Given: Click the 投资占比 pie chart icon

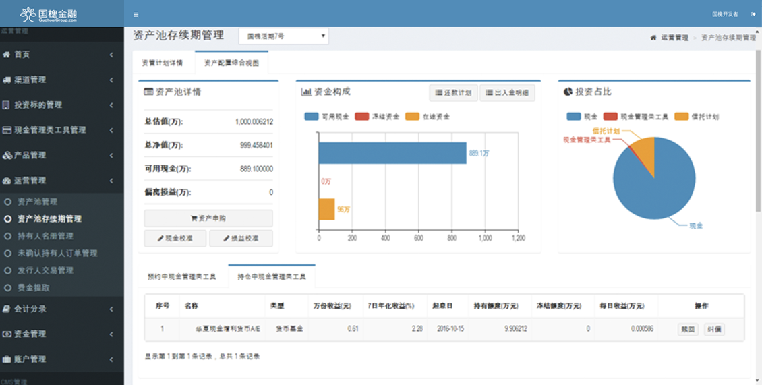Looking at the screenshot, I should [568, 91].
